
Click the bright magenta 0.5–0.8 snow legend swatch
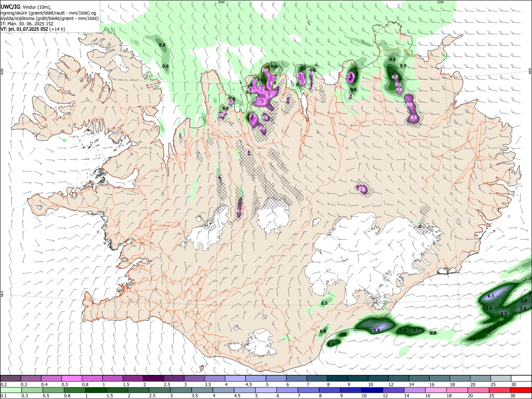point(72,378)
